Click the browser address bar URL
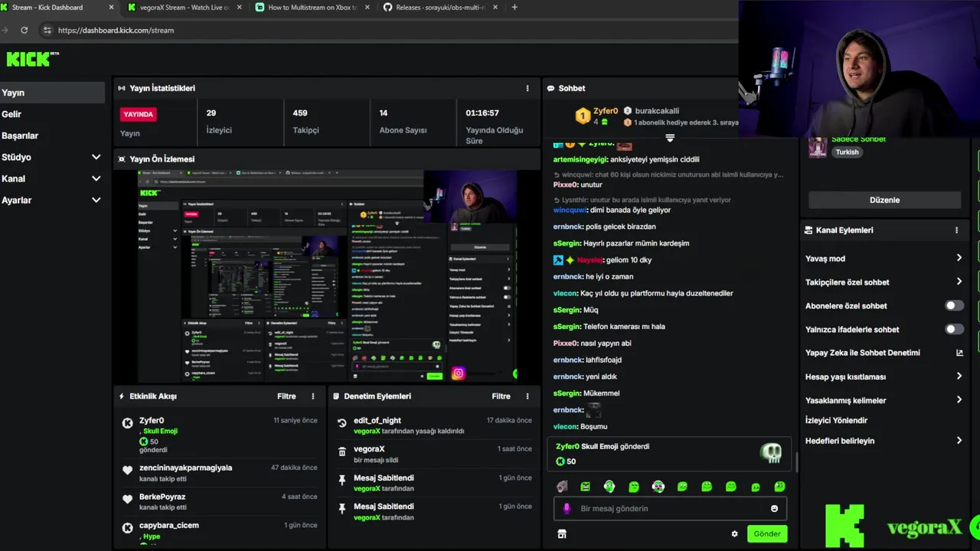 pyautogui.click(x=116, y=30)
